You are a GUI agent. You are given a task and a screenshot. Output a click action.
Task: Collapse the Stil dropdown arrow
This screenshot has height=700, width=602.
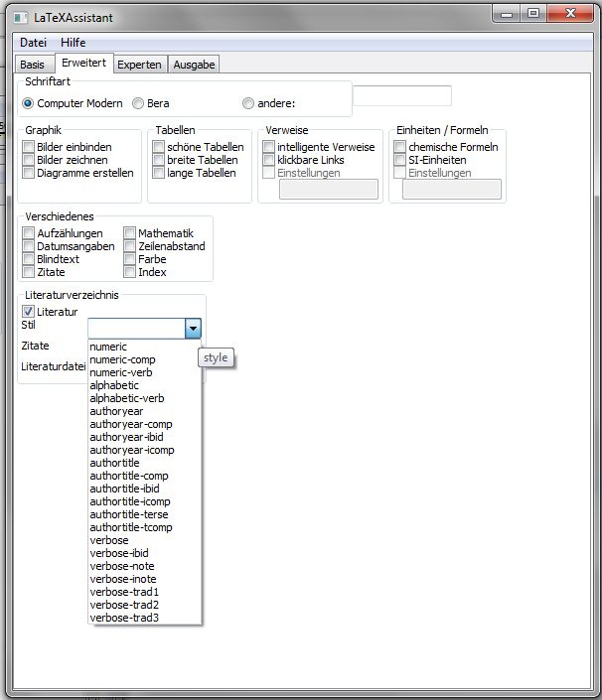[x=193, y=329]
